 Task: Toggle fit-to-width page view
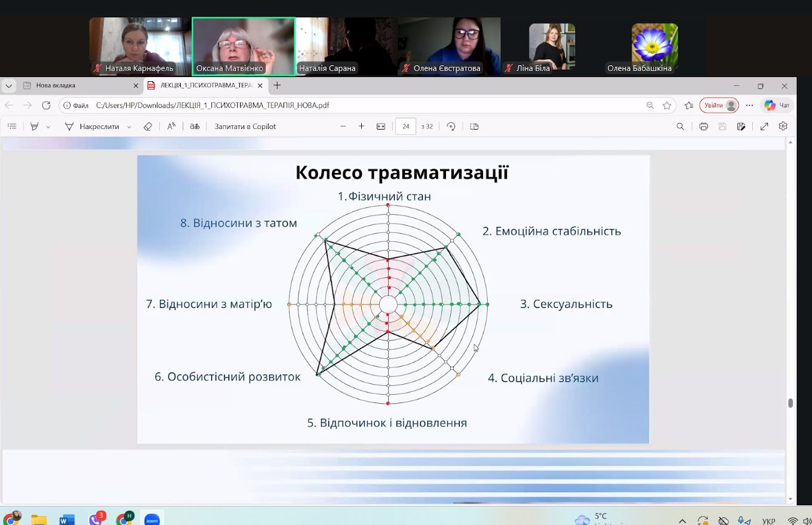click(381, 127)
